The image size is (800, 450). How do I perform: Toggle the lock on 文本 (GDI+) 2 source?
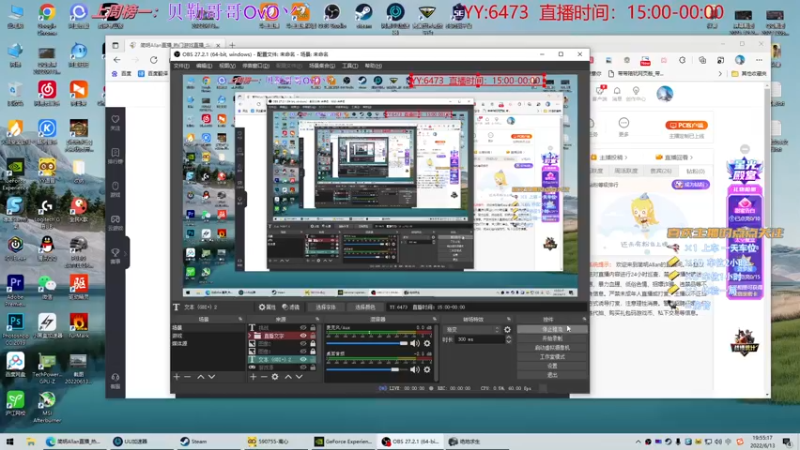click(313, 359)
